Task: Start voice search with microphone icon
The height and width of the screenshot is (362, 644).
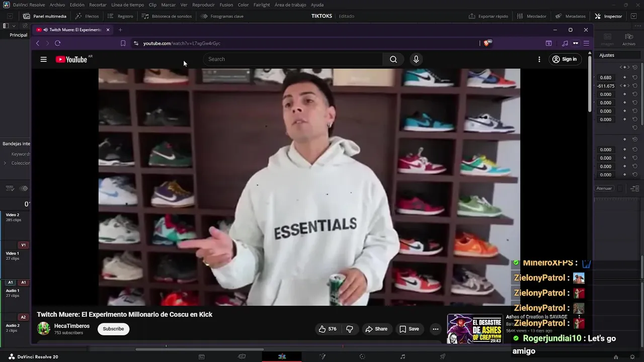Action: (416, 59)
